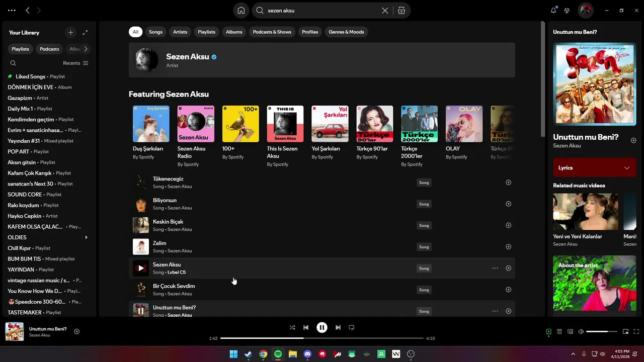Expand the OLDIES folder in the library
644x362 pixels.
(86, 237)
